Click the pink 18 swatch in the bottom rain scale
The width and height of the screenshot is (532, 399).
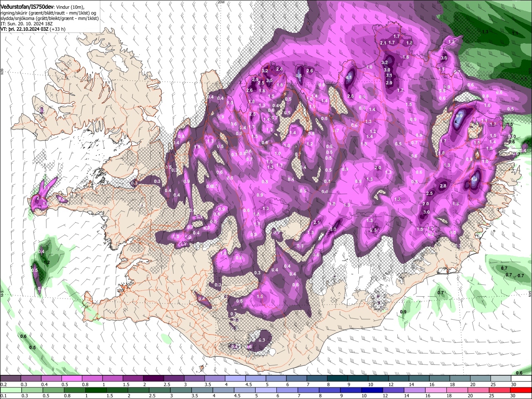pyautogui.click(x=457, y=390)
